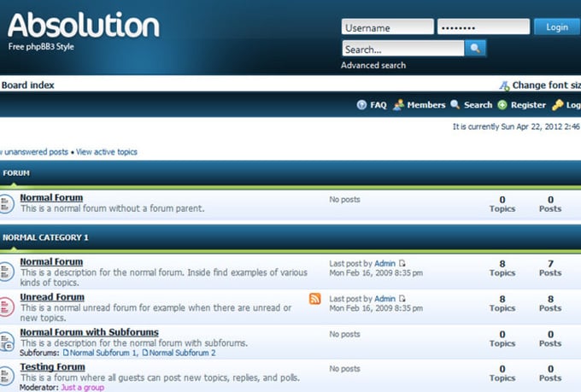Click the current date and time text
The image size is (581, 392).
[x=517, y=126]
